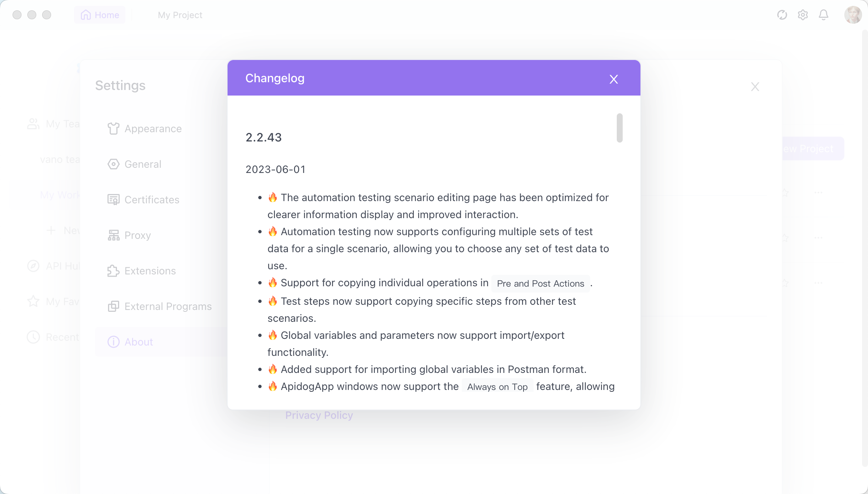Image resolution: width=868 pixels, height=494 pixels.
Task: Click the Always on Top tag
Action: coord(497,387)
